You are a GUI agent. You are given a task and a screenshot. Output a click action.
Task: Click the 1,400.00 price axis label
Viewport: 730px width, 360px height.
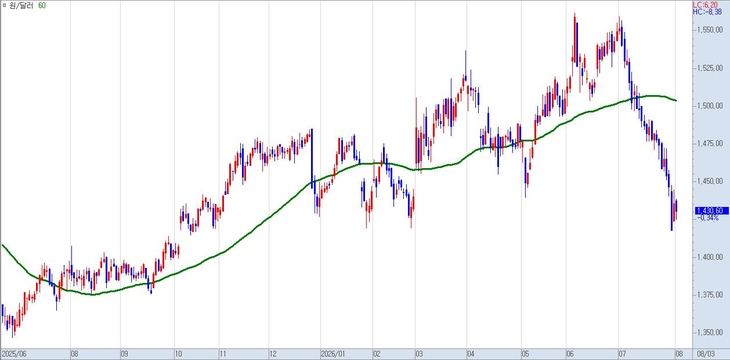tap(710, 257)
